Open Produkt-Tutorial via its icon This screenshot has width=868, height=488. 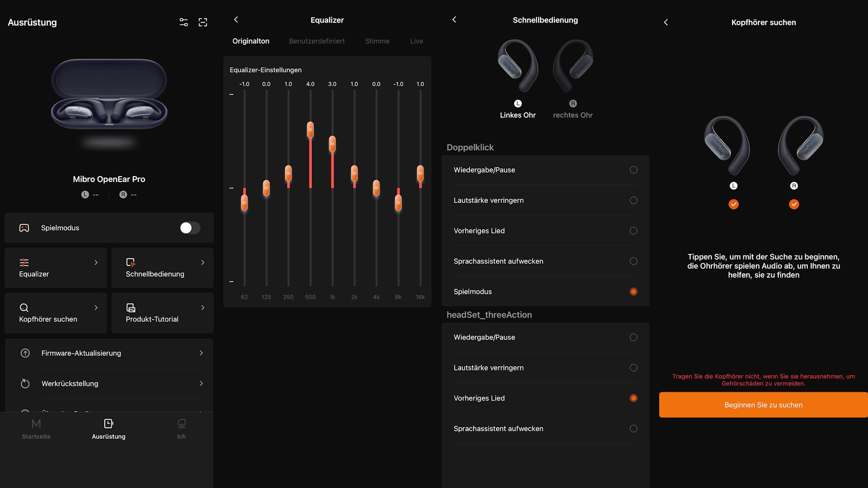[x=130, y=307]
